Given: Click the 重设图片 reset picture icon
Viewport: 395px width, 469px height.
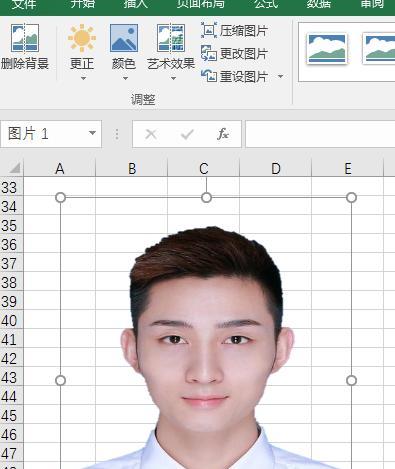Looking at the screenshot, I should click(209, 76).
